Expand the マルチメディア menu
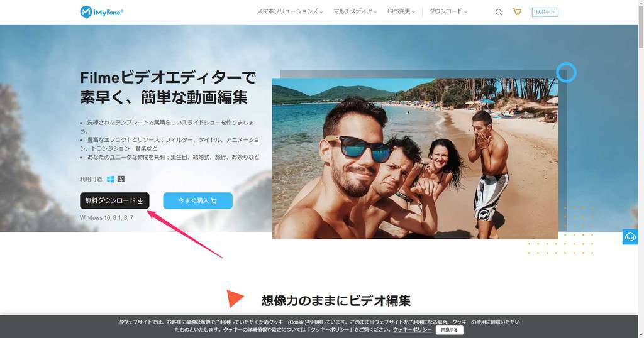Screen dimensions: 644x338 click(355, 11)
